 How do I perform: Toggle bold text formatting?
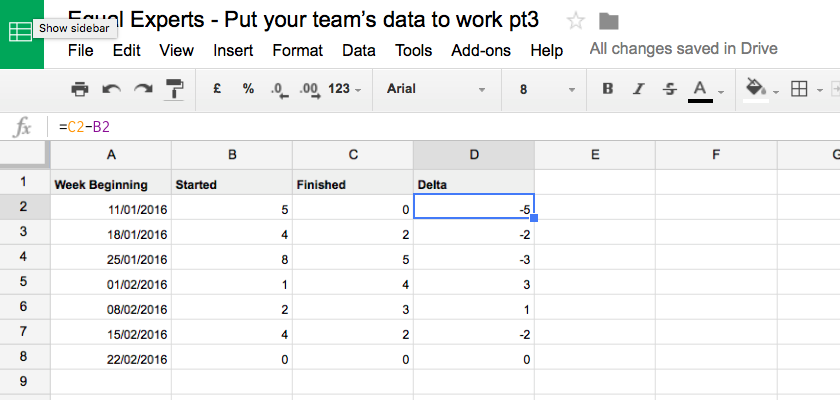pos(608,89)
